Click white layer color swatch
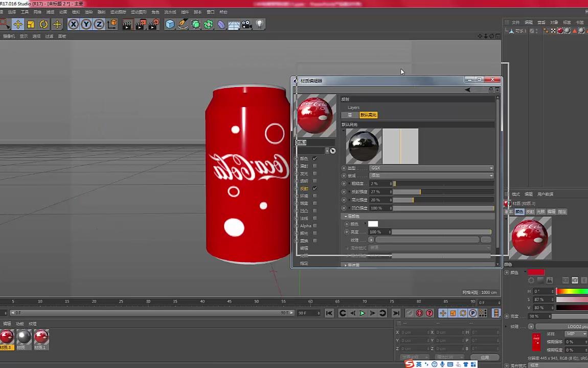 click(373, 224)
